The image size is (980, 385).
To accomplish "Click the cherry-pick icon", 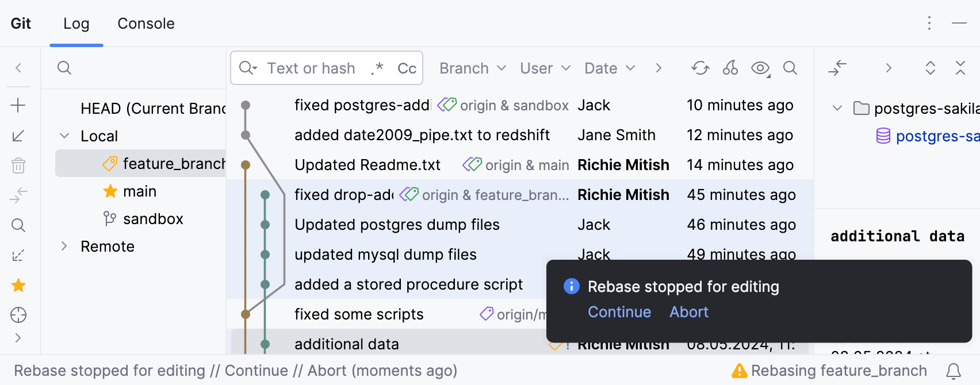I will (730, 68).
